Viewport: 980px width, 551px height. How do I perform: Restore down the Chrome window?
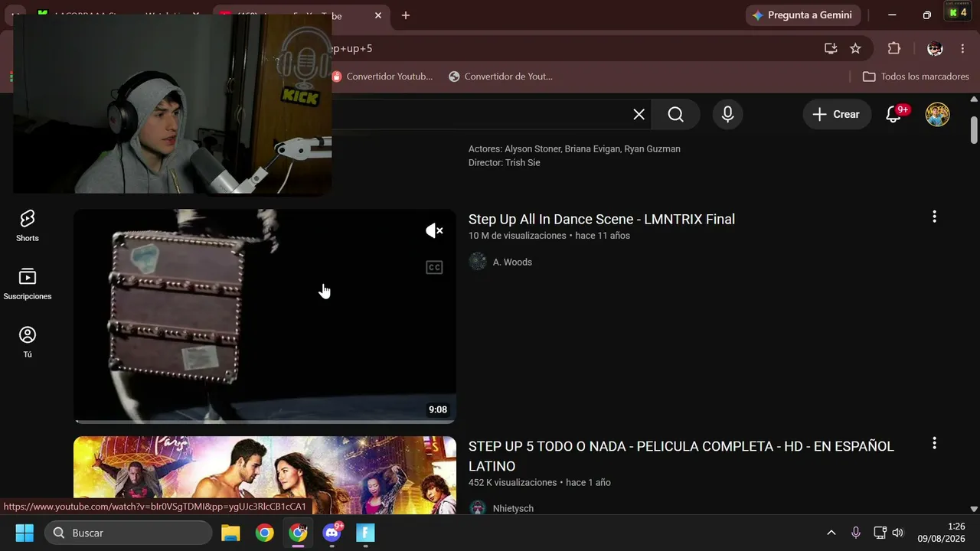[926, 15]
